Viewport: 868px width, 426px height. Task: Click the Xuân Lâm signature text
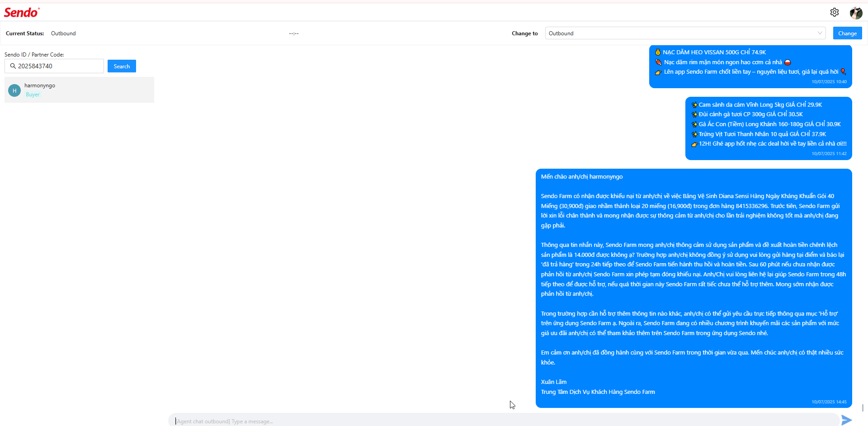click(x=554, y=382)
